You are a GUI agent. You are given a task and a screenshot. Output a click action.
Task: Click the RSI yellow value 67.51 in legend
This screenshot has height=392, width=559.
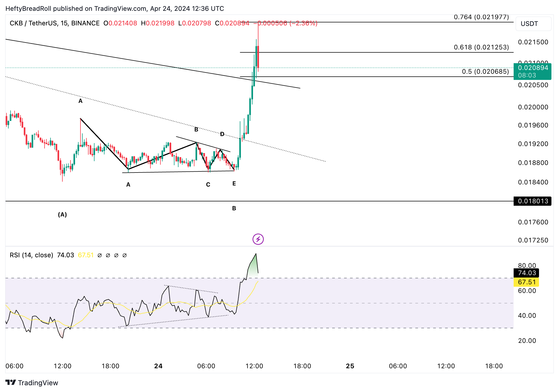pyautogui.click(x=86, y=255)
